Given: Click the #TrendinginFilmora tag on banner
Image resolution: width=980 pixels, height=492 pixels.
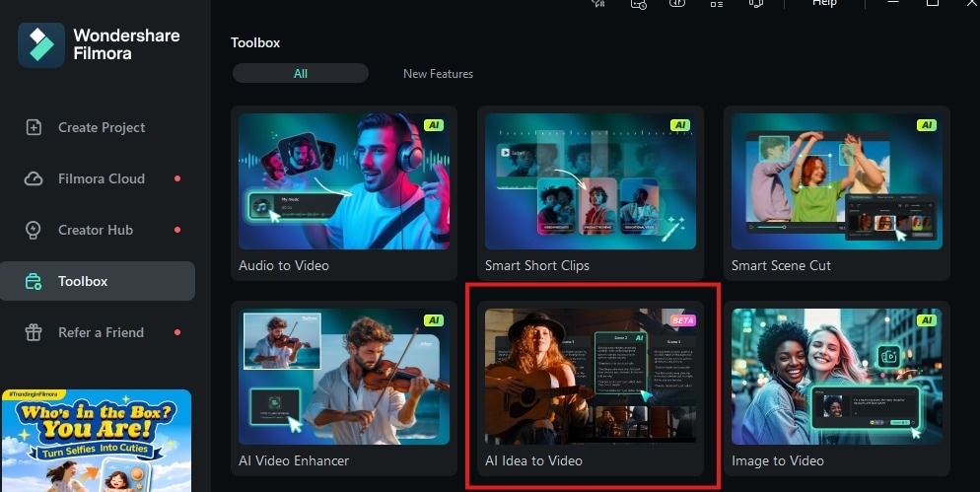Looking at the screenshot, I should tap(34, 394).
